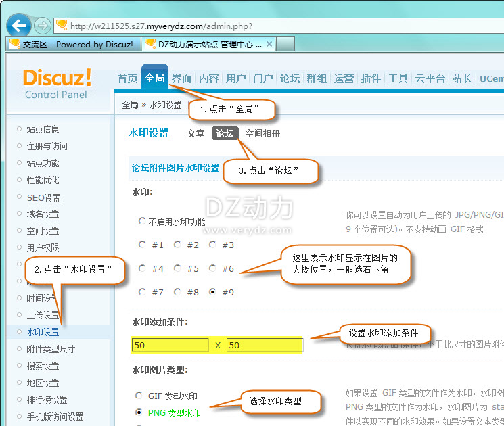Open 站点信息 in the sidebar

coord(43,129)
